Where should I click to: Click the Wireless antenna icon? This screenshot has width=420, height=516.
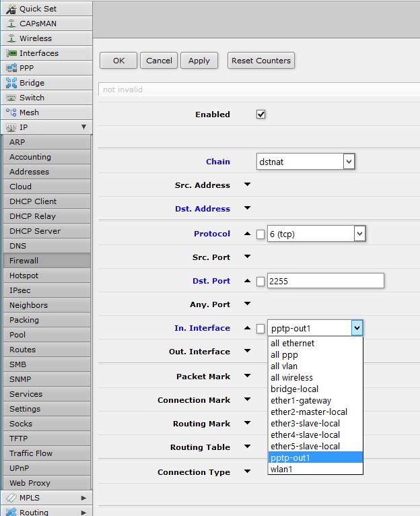pyautogui.click(x=11, y=38)
